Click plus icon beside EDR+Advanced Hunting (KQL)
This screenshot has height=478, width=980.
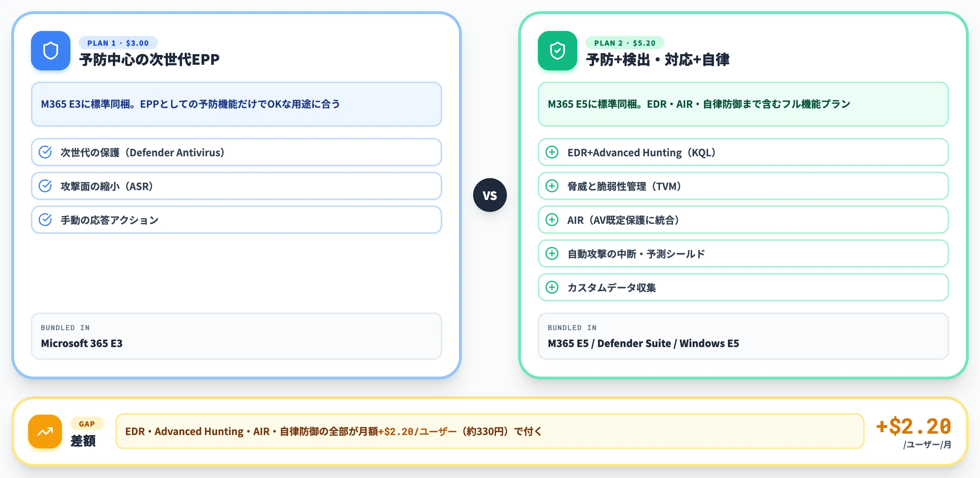[x=552, y=152]
